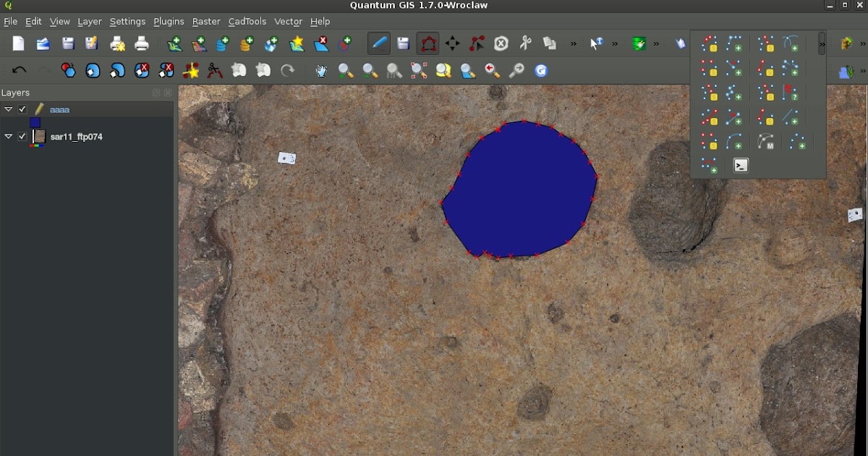The height and width of the screenshot is (456, 868).
Task: Select the Capture Polygon tool
Action: [x=428, y=44]
